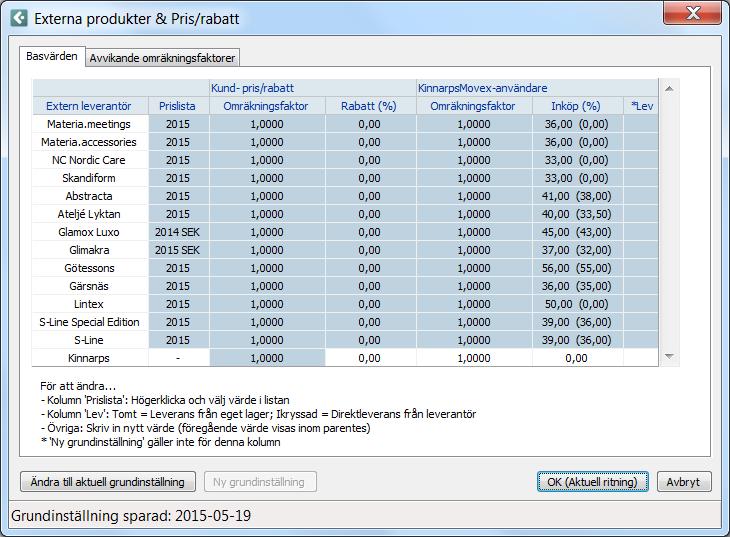Toggle the Lev checkbox for Materia.meetings
The image size is (730, 537).
[x=641, y=124]
